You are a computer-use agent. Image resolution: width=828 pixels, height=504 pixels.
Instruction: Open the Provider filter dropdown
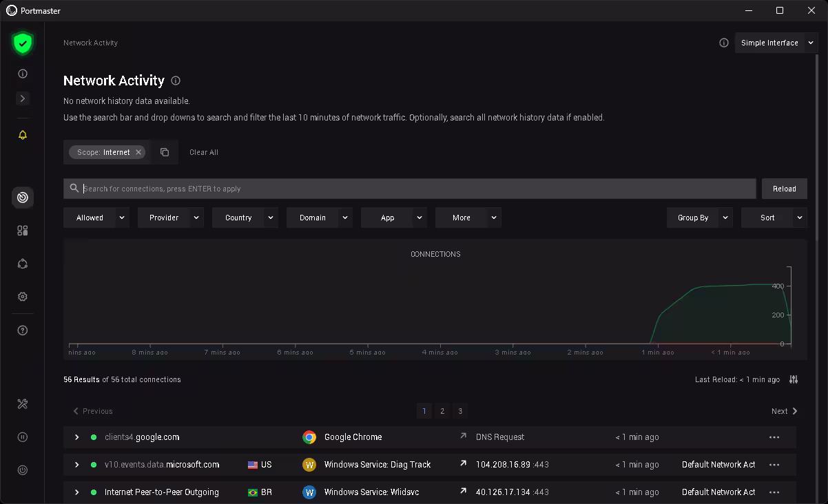coord(171,218)
